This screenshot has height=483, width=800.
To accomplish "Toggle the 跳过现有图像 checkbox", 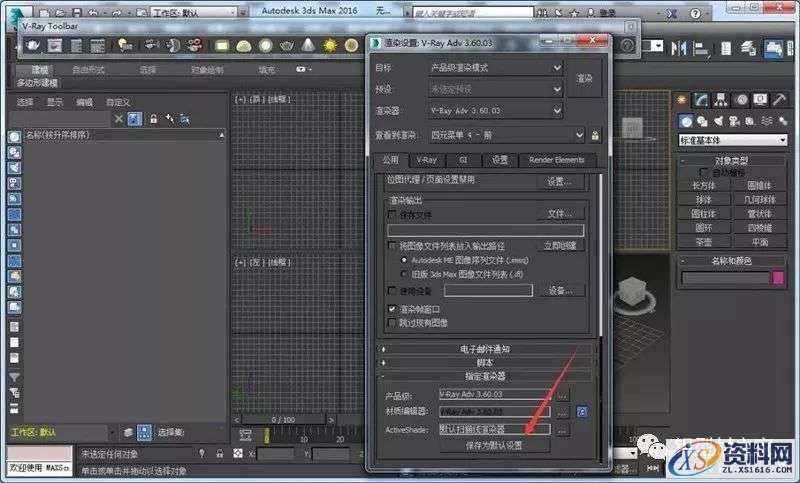I will tap(392, 323).
